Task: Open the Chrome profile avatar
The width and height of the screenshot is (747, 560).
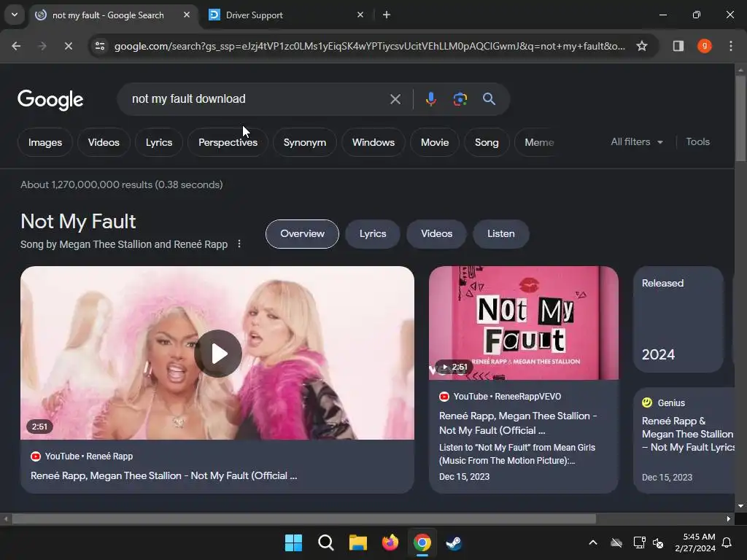Action: (704, 46)
